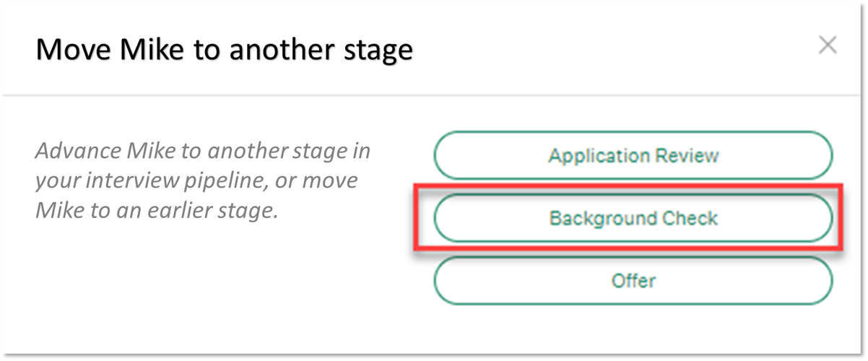Move Mike to the Offer stage

633,280
